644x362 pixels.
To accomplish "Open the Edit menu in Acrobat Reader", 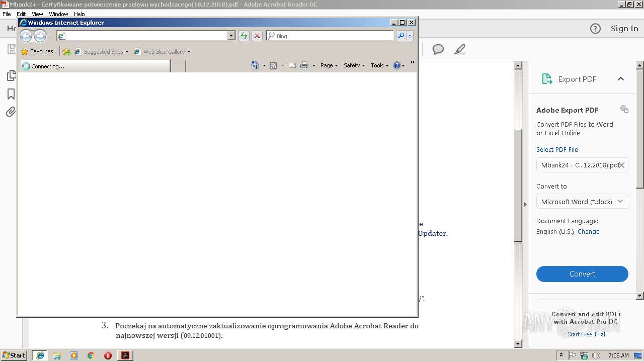I will click(x=21, y=14).
